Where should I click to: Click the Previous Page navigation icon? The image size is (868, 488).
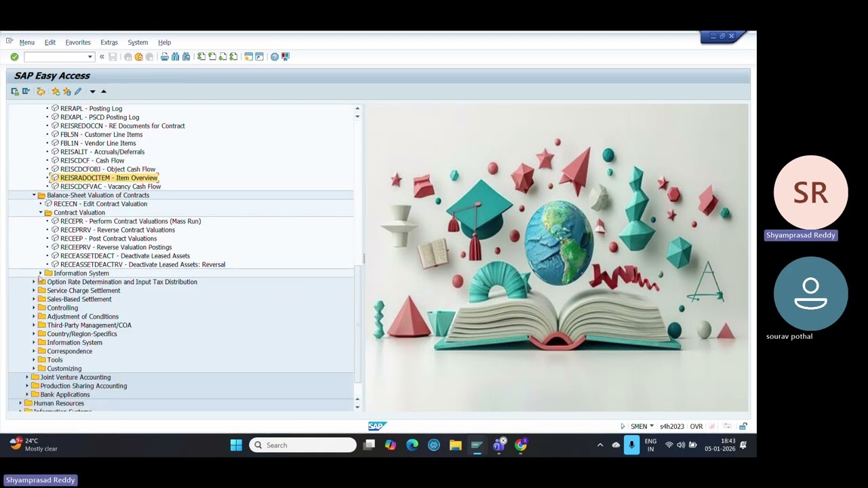click(x=212, y=57)
